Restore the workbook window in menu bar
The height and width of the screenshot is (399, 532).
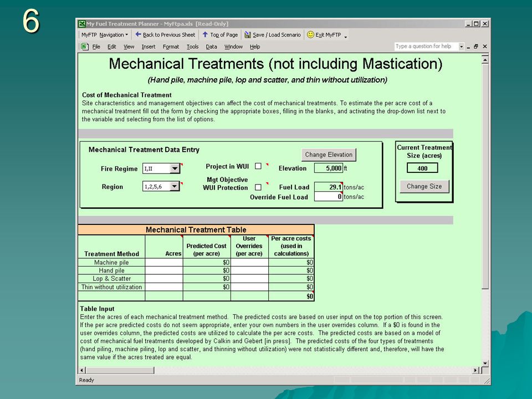(476, 47)
